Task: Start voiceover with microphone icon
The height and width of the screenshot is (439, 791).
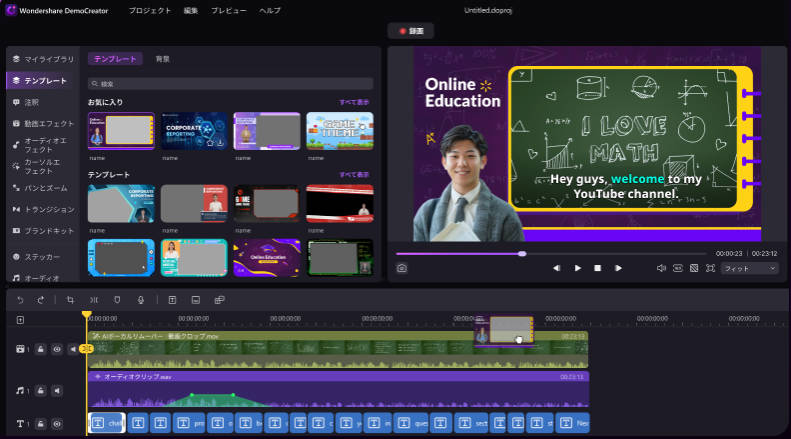Action: pyautogui.click(x=141, y=300)
